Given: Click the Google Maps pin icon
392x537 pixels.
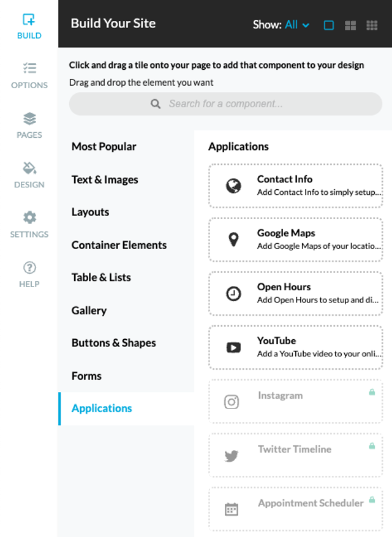Looking at the screenshot, I should click(x=233, y=239).
